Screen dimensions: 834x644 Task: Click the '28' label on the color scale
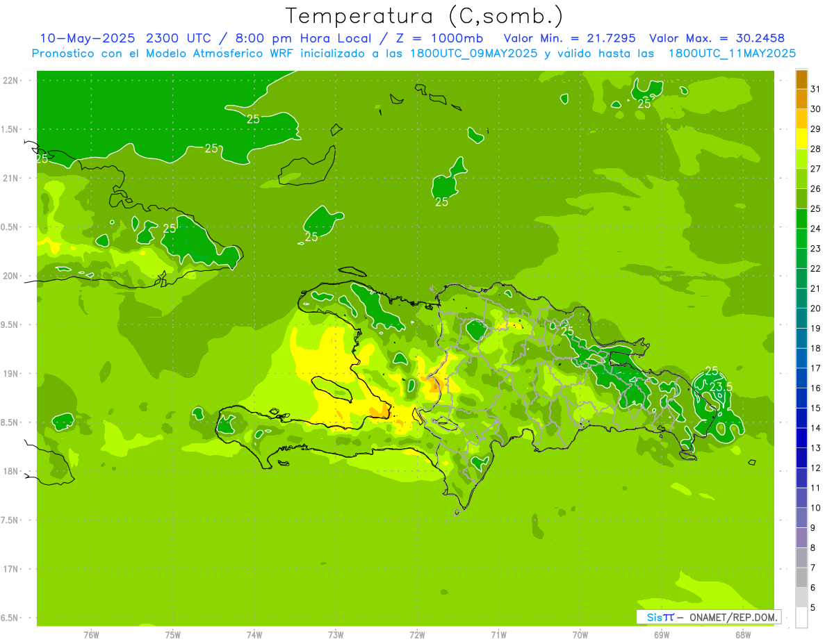coord(816,148)
